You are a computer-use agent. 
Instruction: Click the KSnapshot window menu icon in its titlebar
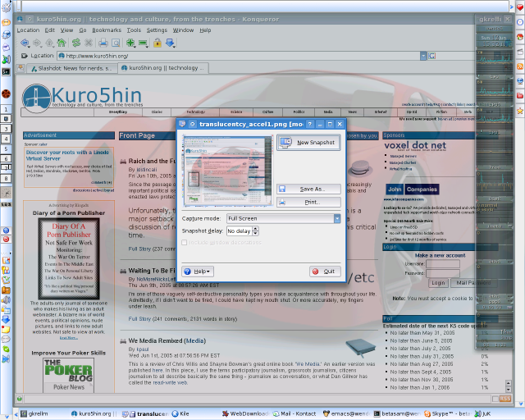pos(182,124)
